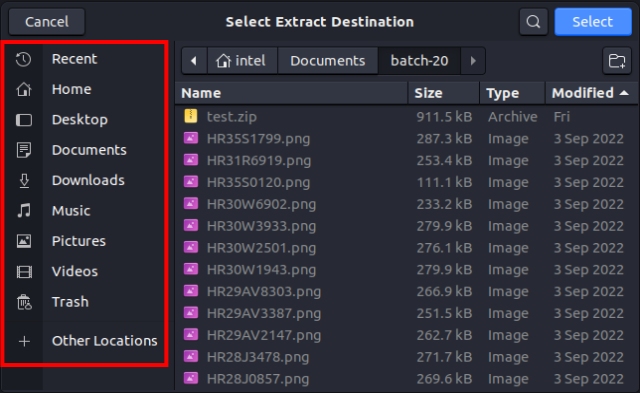This screenshot has width=640, height=393.
Task: Click the image icon of HR30W6902.png
Action: click(x=191, y=204)
